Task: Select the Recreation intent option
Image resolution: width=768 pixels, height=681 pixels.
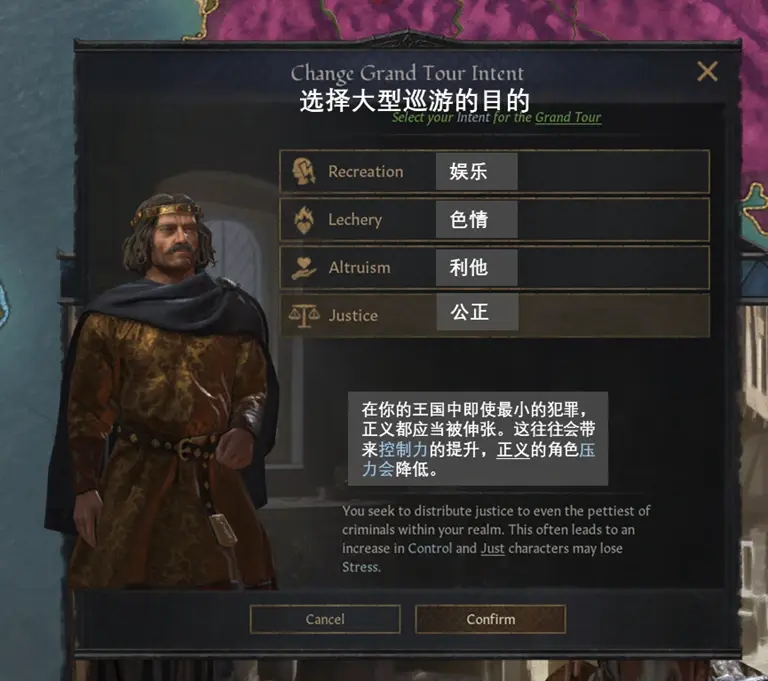Action: (x=494, y=171)
